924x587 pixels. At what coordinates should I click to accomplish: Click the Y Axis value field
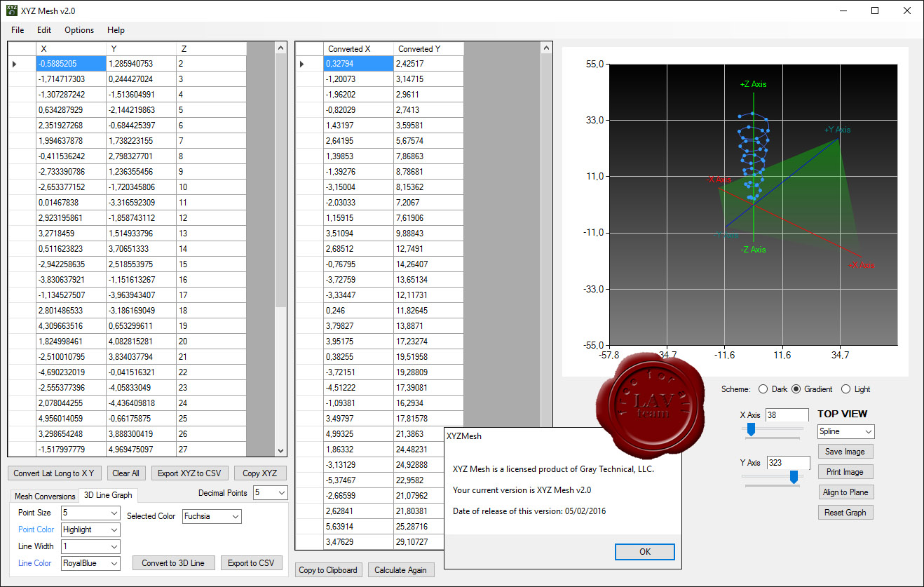pyautogui.click(x=787, y=463)
